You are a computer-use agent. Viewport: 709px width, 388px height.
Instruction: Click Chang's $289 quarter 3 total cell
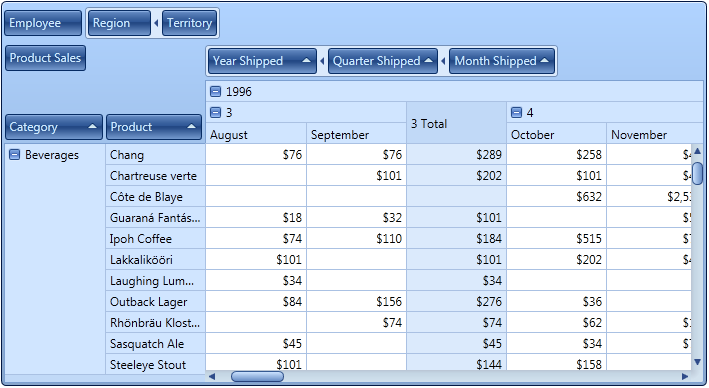[456, 155]
